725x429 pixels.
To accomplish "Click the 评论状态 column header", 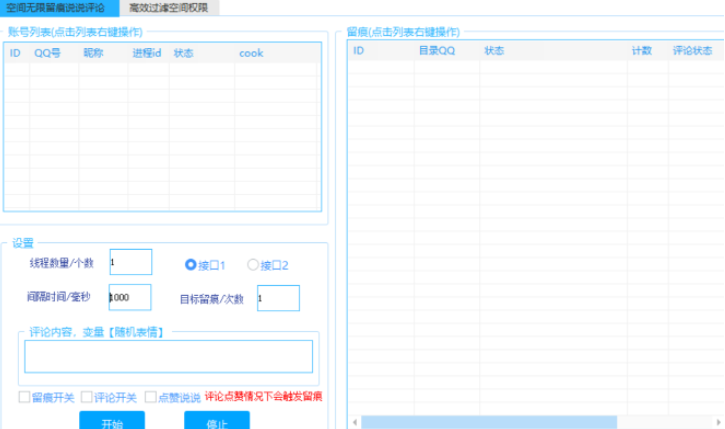I will pos(692,50).
